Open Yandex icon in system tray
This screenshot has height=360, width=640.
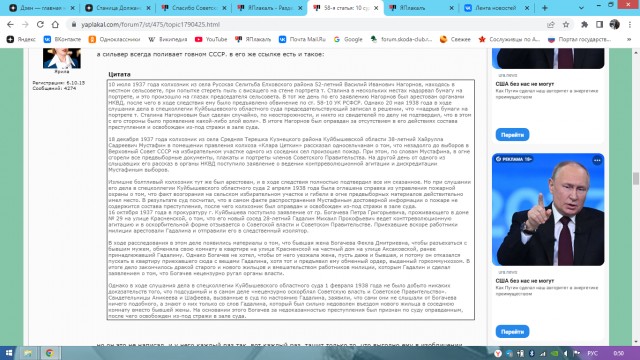(x=498, y=353)
